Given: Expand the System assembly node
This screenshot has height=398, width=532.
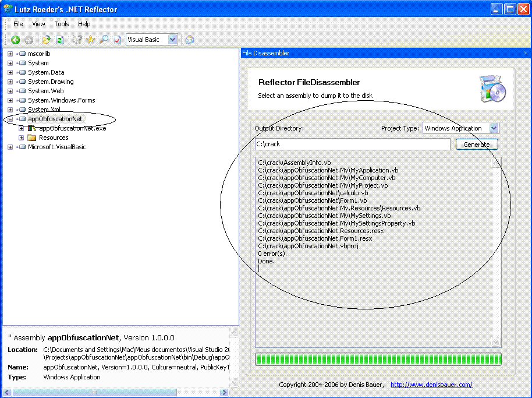Looking at the screenshot, I should [10, 63].
